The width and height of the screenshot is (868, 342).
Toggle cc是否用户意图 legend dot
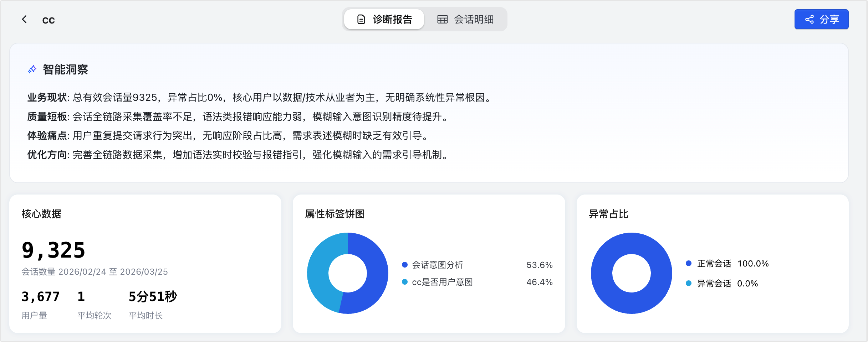pos(405,282)
